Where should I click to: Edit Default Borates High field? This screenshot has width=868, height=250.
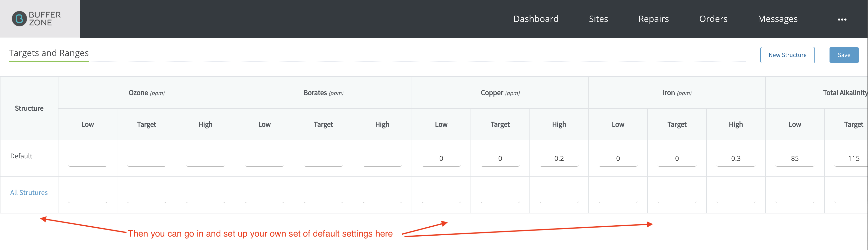(x=382, y=158)
